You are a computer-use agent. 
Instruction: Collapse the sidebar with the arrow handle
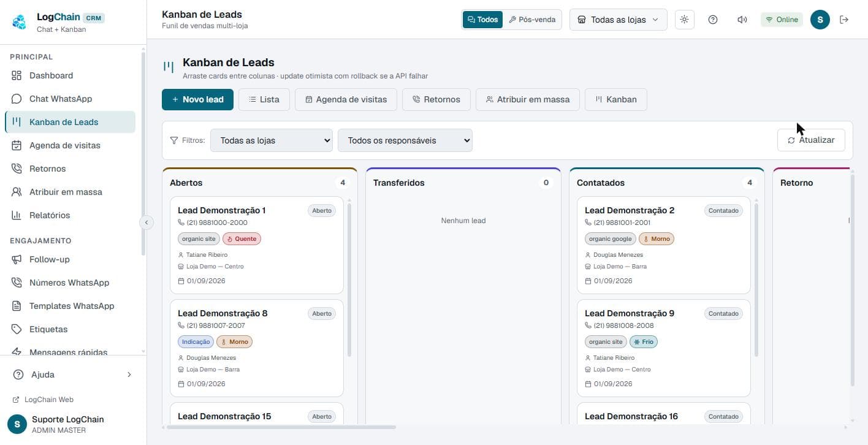pyautogui.click(x=146, y=222)
